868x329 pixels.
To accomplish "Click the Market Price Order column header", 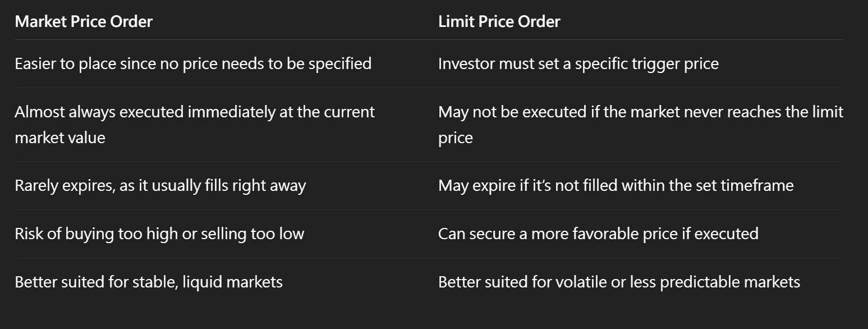I will 84,22.
